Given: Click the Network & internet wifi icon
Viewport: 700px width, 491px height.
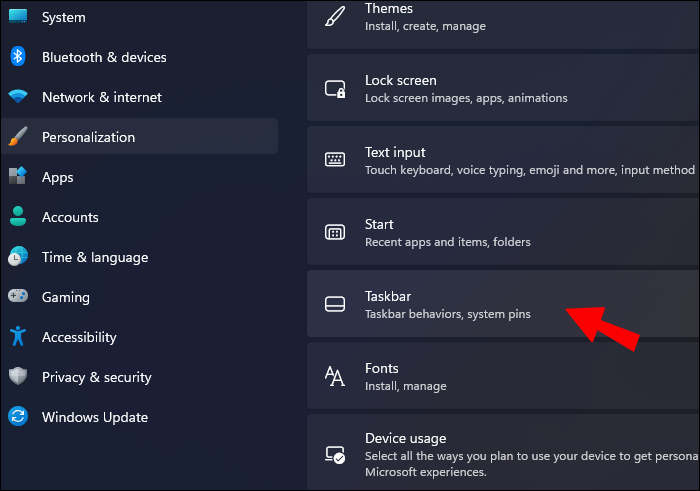Looking at the screenshot, I should [x=18, y=97].
